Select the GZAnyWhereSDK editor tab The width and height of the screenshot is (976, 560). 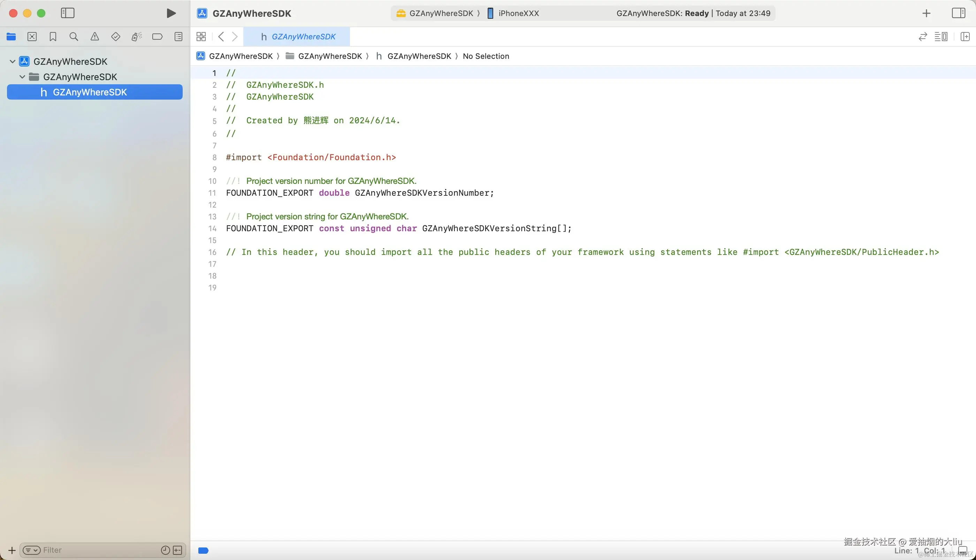(x=298, y=37)
